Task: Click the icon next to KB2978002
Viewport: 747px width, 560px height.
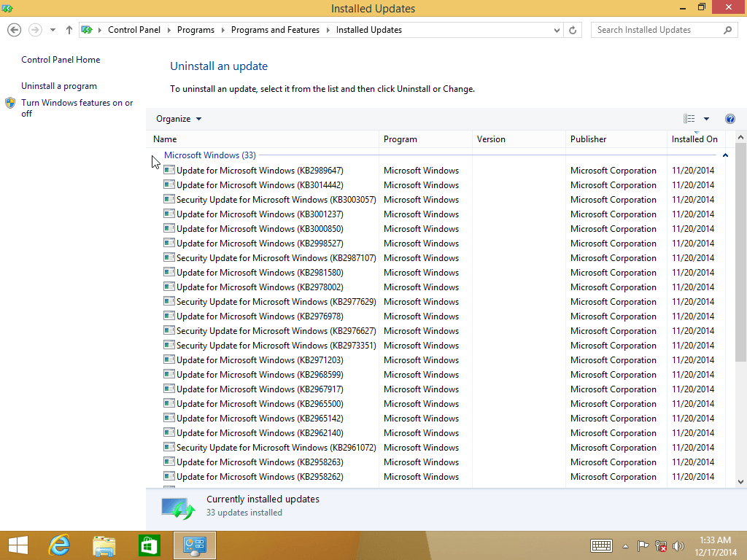Action: (x=169, y=287)
